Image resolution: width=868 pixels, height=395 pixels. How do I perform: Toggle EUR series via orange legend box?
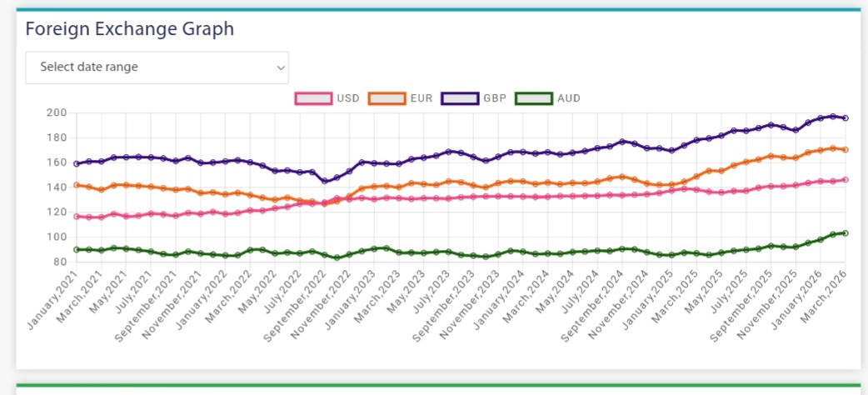(x=387, y=98)
